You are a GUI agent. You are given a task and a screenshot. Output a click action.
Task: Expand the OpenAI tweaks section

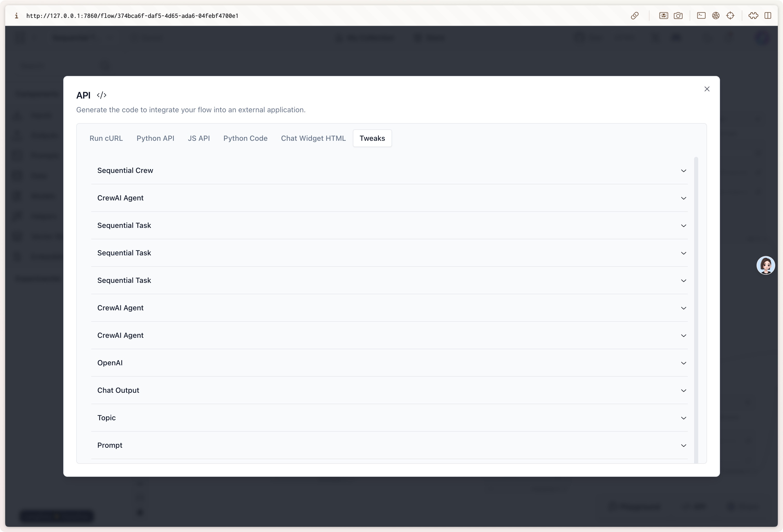(x=389, y=363)
